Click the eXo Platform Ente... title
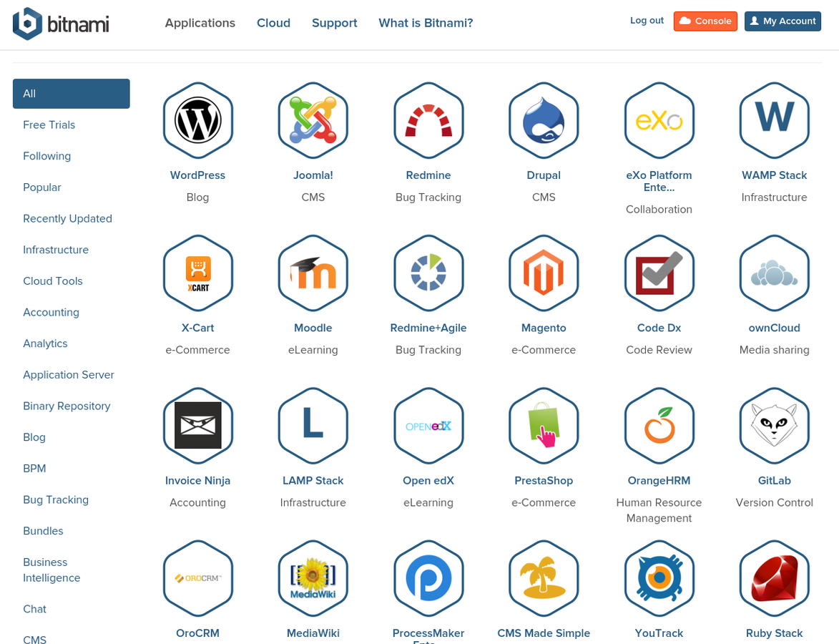The height and width of the screenshot is (644, 839). pos(659,181)
